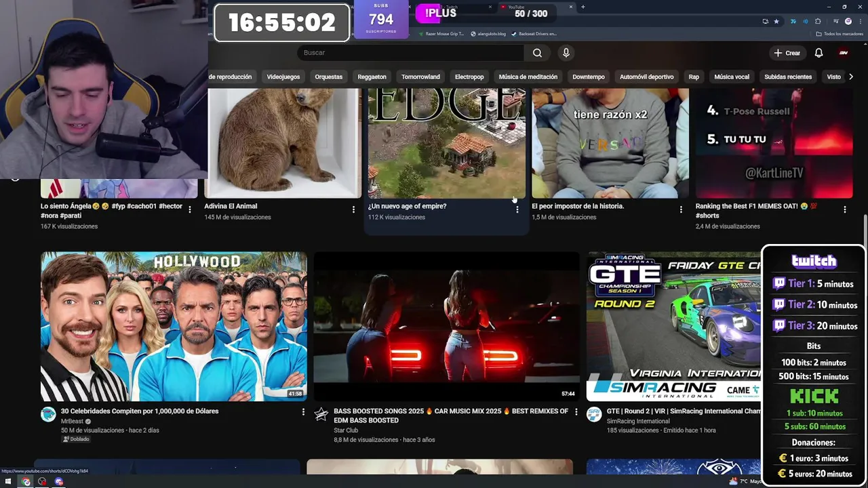This screenshot has height=488, width=868.
Task: Select the Videojuegos filter chip
Action: pyautogui.click(x=283, y=77)
